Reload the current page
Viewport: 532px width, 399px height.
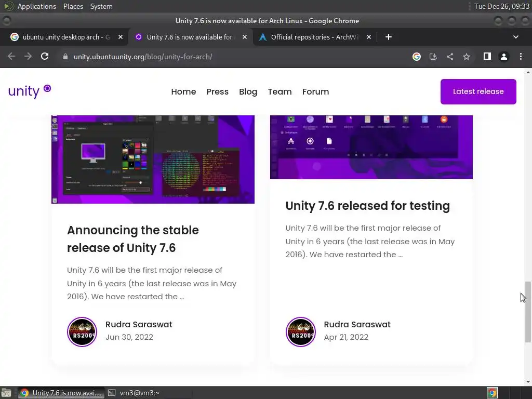point(45,56)
